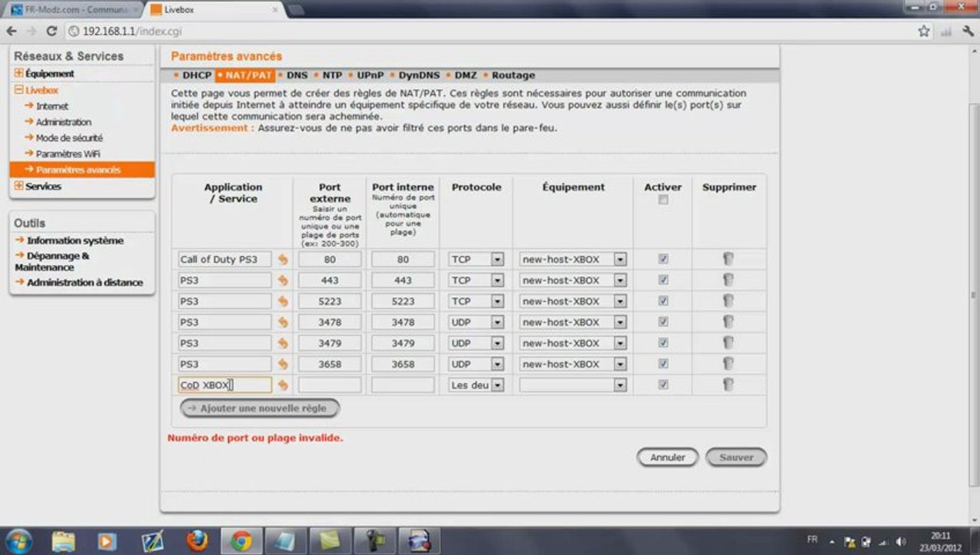The height and width of the screenshot is (555, 980).
Task: Open the 'Les deu' protocol dropdown for CoD XBOX
Action: pos(476,385)
